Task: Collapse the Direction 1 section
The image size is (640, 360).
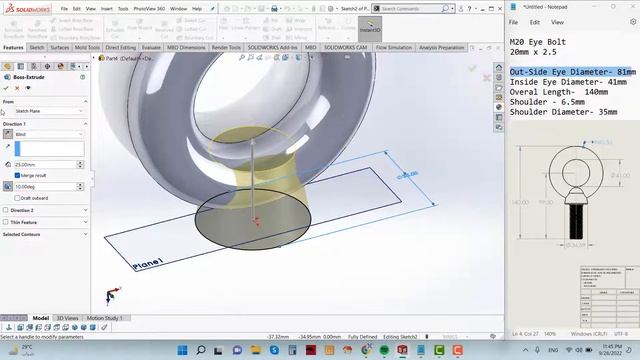Action: 85,124
